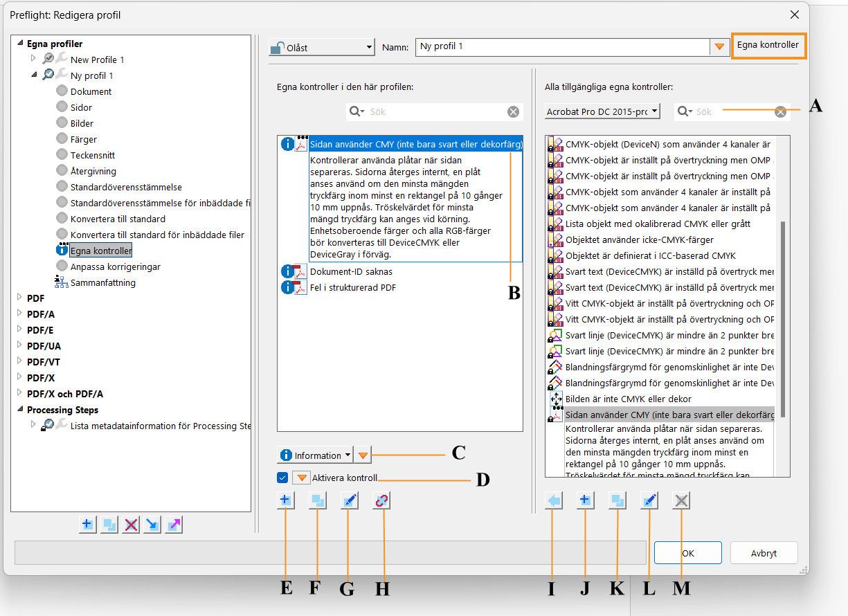Click the Egna kontroller button at top right

[768, 45]
